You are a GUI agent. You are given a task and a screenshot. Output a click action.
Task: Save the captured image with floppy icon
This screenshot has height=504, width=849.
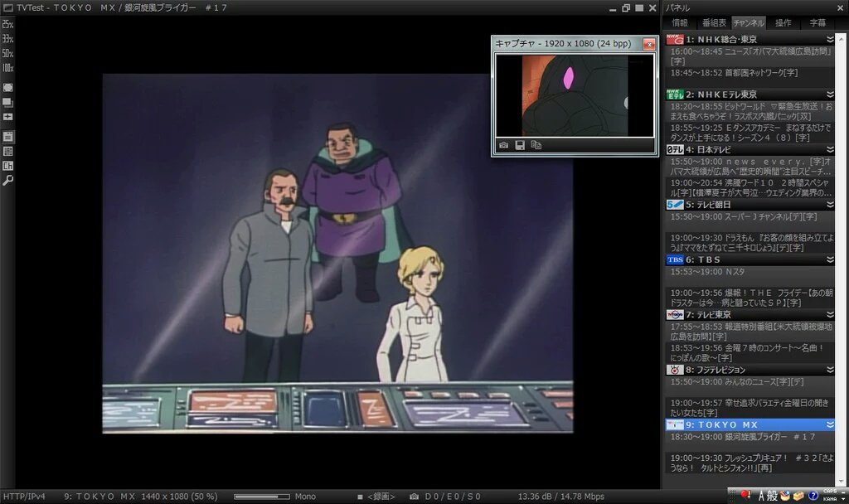click(x=520, y=145)
